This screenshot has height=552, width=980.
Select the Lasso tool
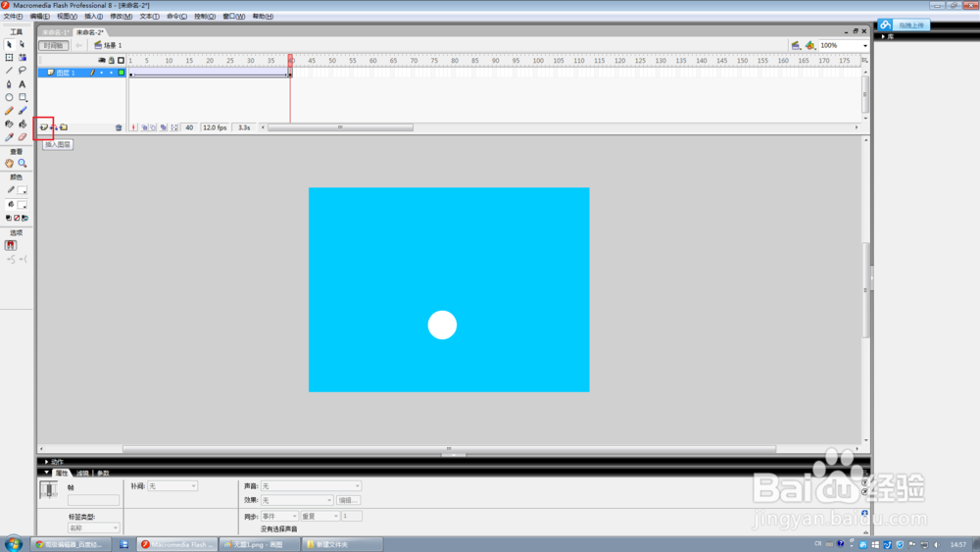[x=23, y=71]
